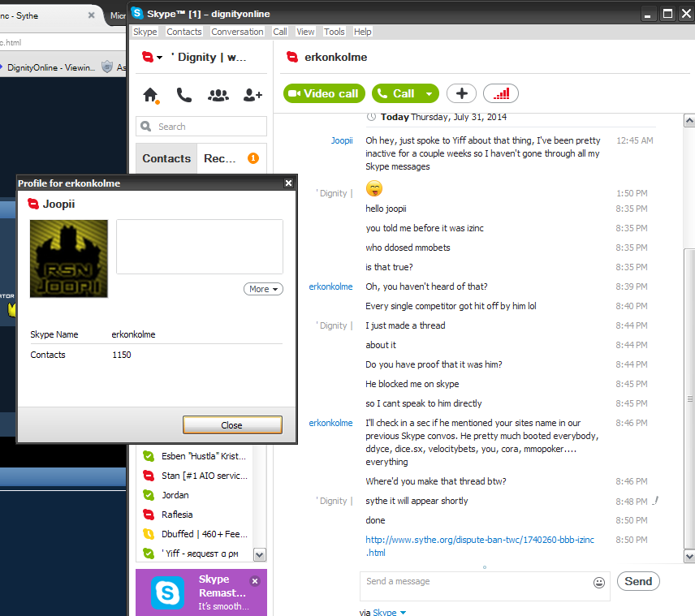This screenshot has height=616, width=695.
Task: Open your own status dropdown
Action: click(152, 57)
